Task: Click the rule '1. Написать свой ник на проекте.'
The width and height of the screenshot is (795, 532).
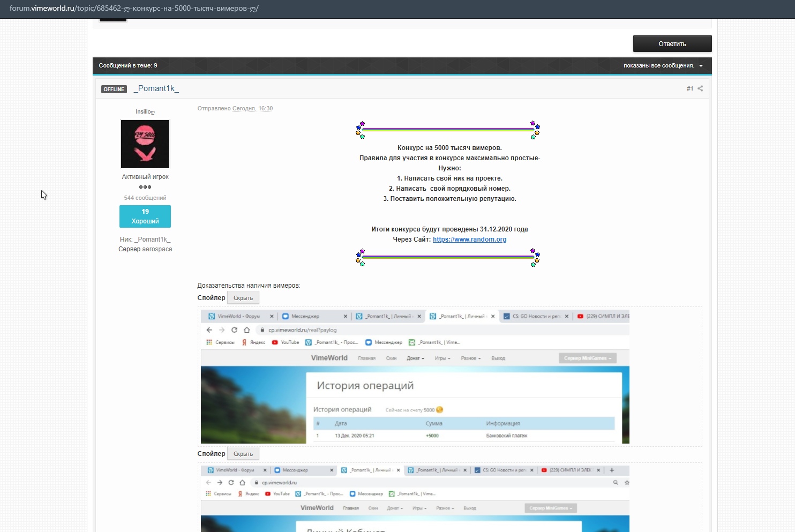Action: pos(450,178)
